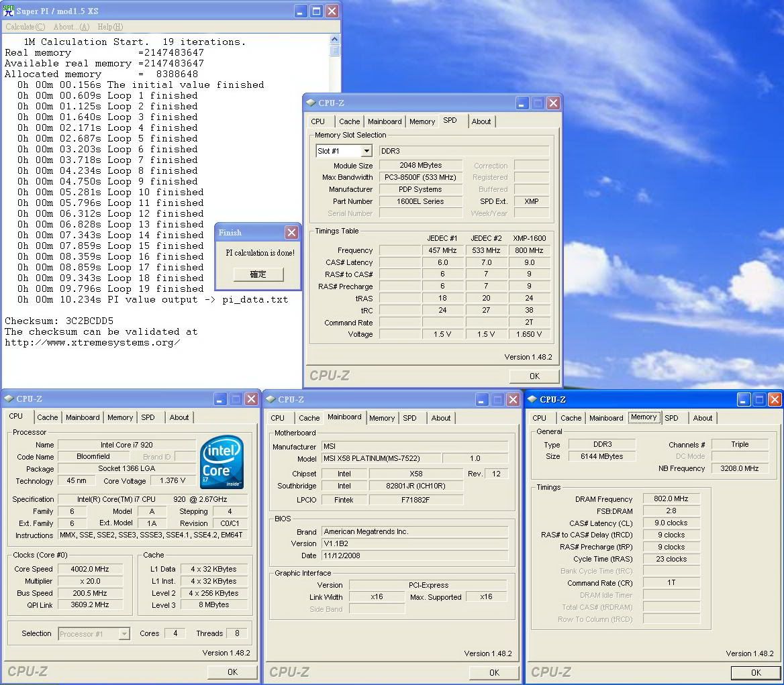Click the CPU-Z Mainboard window title icon
This screenshot has width=784, height=685.
271,399
